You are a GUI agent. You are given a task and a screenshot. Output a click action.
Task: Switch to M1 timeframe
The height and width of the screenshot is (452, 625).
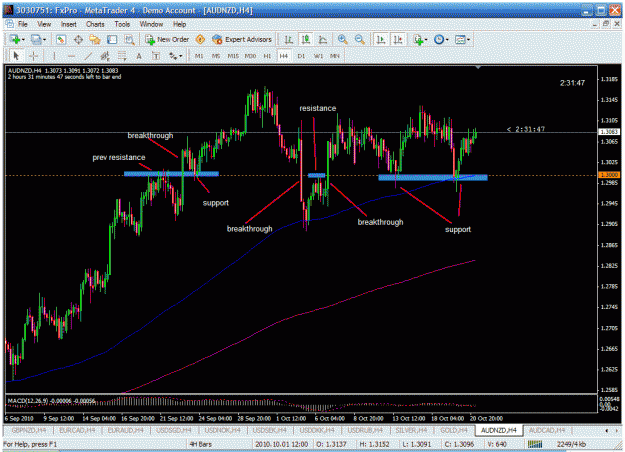click(199, 56)
